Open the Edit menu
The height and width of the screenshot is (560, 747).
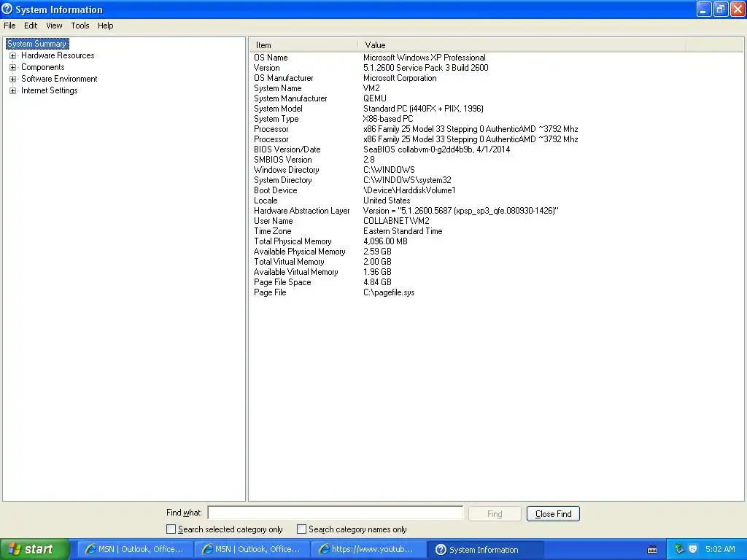coord(31,26)
